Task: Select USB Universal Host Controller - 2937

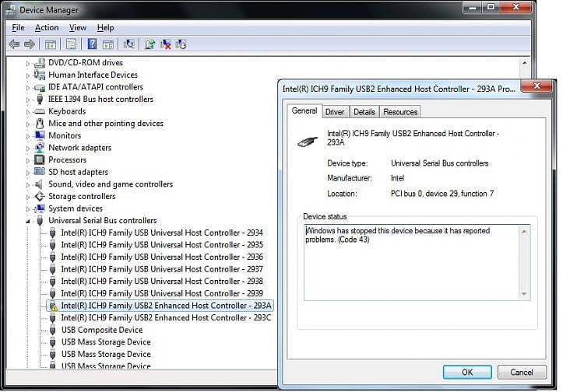Action: coord(162,269)
